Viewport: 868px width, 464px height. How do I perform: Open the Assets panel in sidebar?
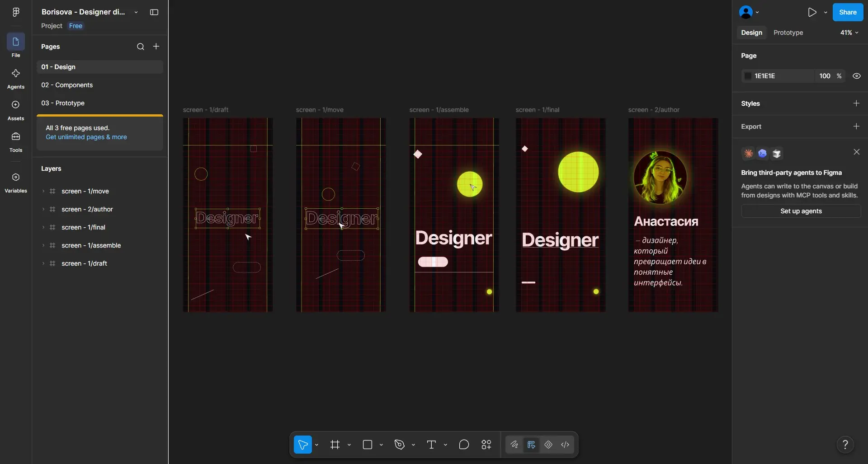point(16,110)
